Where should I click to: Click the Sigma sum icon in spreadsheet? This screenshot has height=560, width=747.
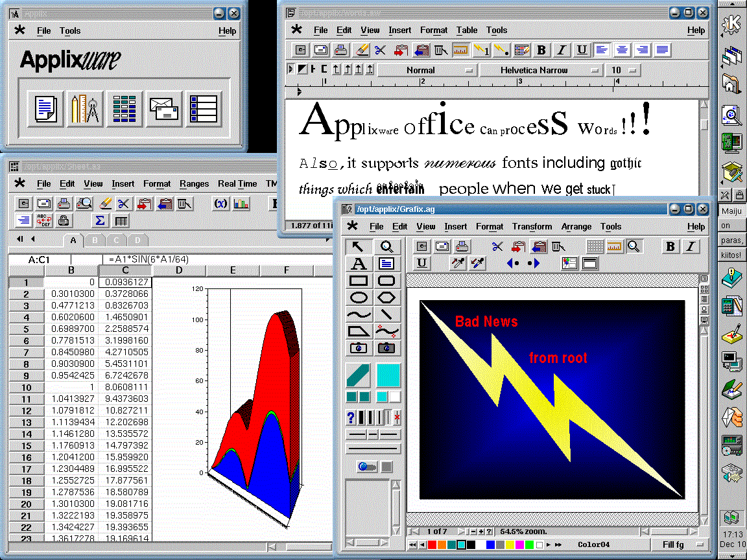100,220
